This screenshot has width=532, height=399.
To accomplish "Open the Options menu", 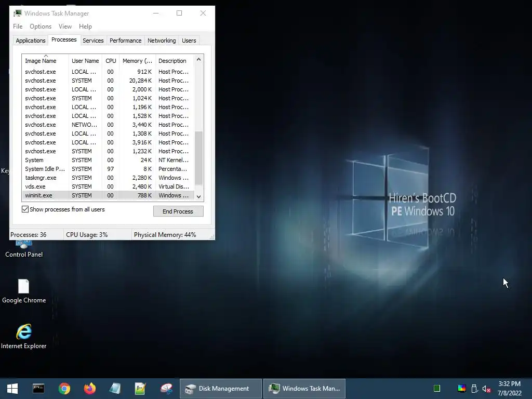I will point(41,26).
